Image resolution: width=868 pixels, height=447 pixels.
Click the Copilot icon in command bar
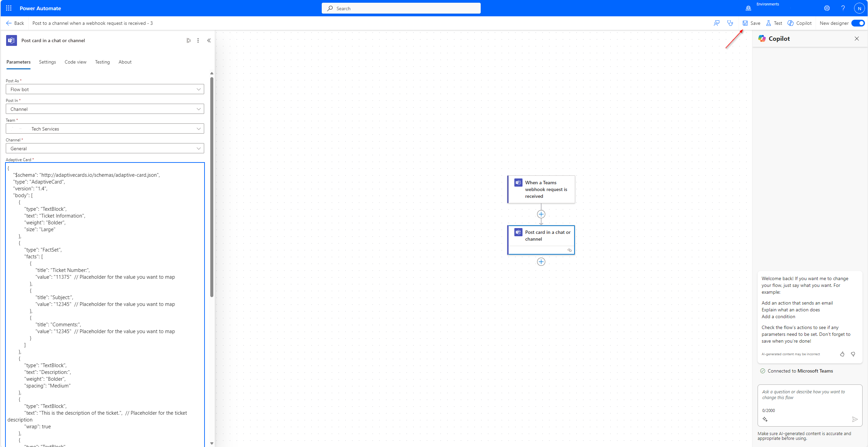pyautogui.click(x=791, y=23)
